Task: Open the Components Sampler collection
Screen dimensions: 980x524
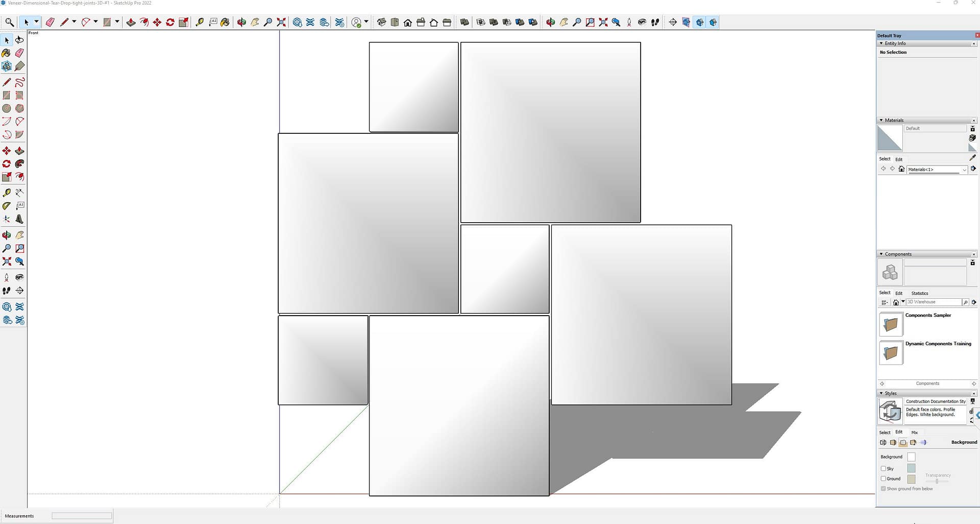Action: pyautogui.click(x=891, y=324)
